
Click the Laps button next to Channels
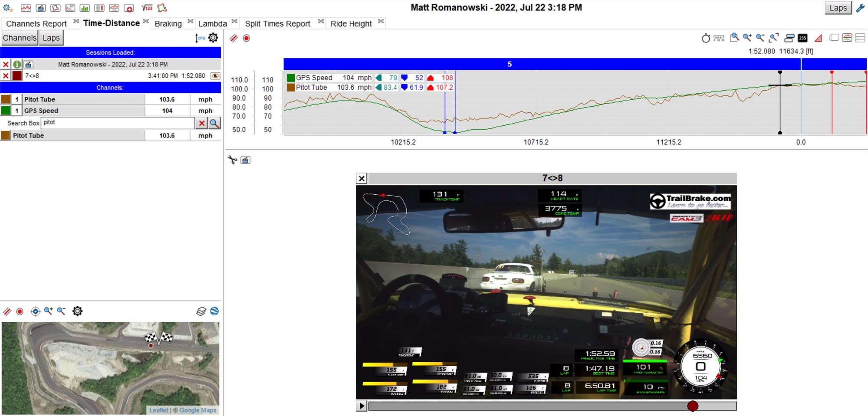point(51,38)
